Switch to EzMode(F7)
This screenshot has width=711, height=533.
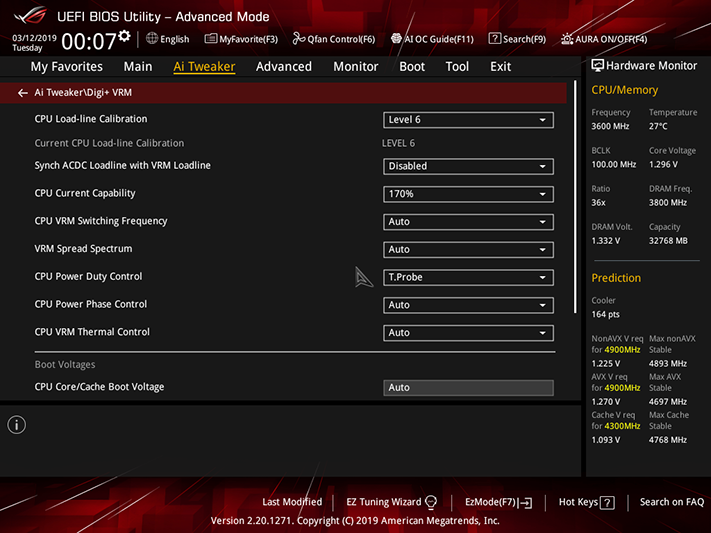tap(499, 502)
